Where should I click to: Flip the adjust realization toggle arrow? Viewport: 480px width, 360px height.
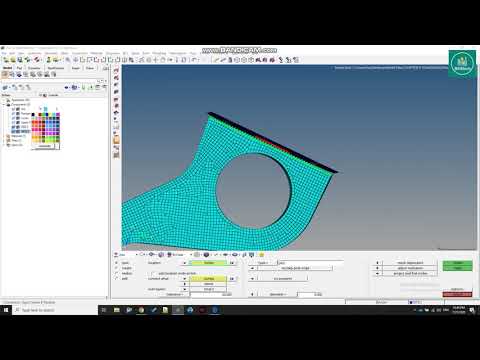tap(377, 268)
